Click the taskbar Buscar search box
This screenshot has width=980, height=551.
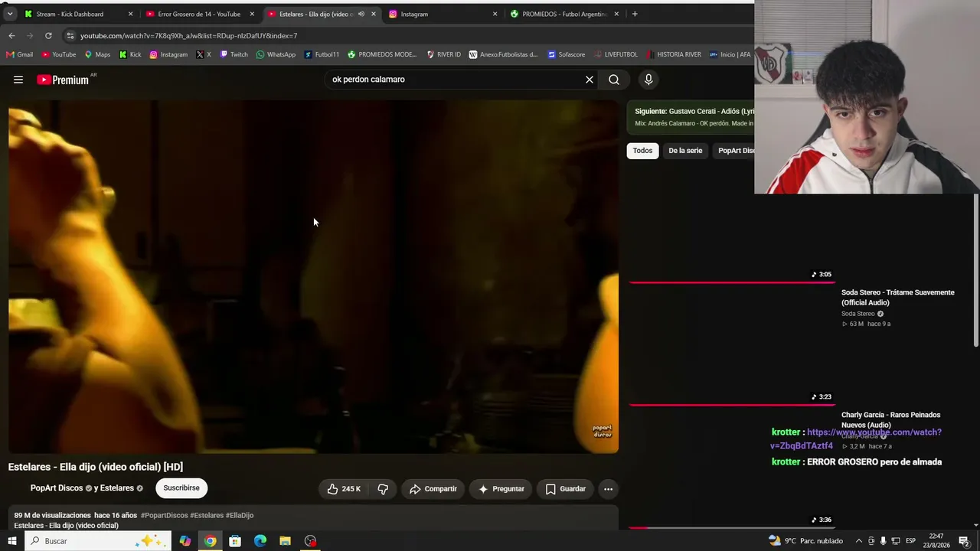click(x=97, y=541)
